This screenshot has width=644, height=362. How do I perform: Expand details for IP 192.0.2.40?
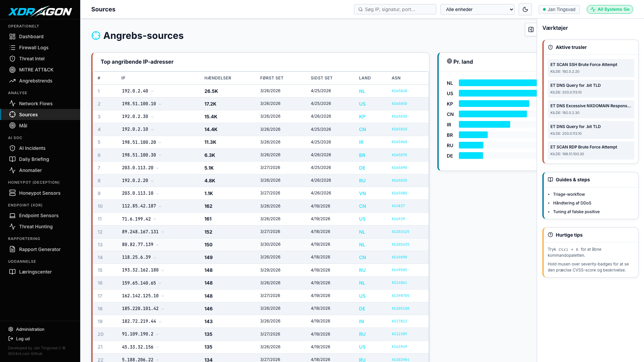(x=152, y=91)
